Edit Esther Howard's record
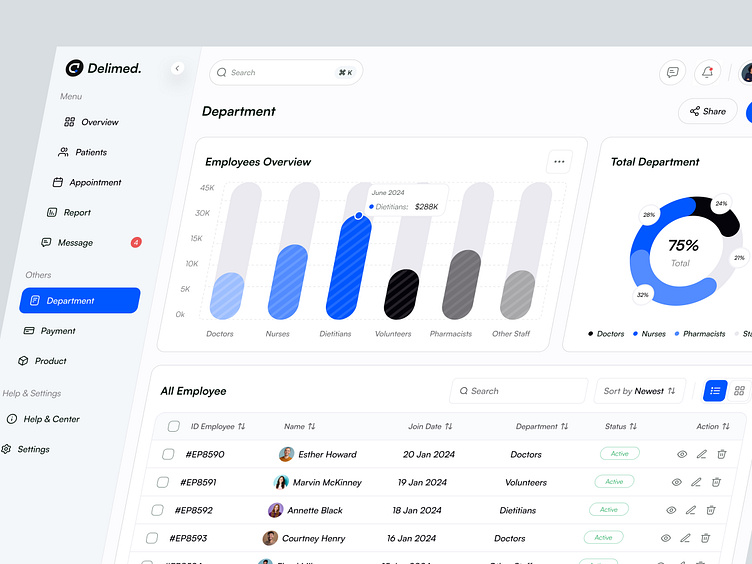752x564 pixels. coord(702,454)
